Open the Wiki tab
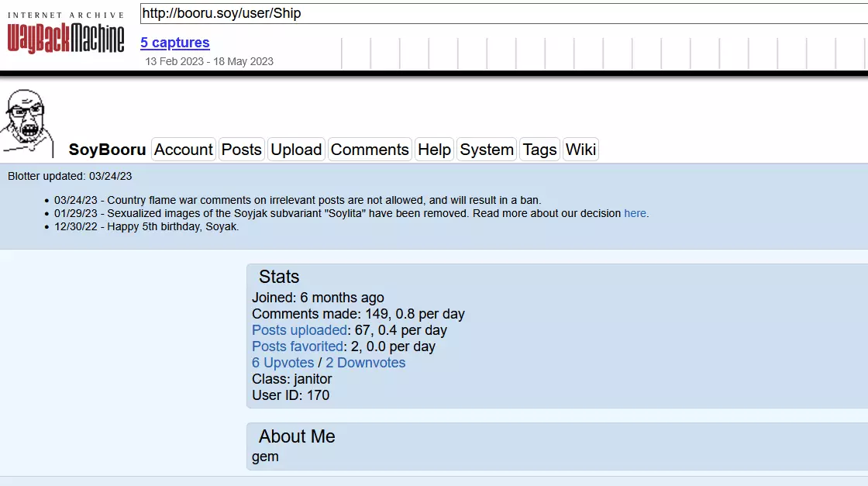This screenshot has width=868, height=486. tap(580, 150)
